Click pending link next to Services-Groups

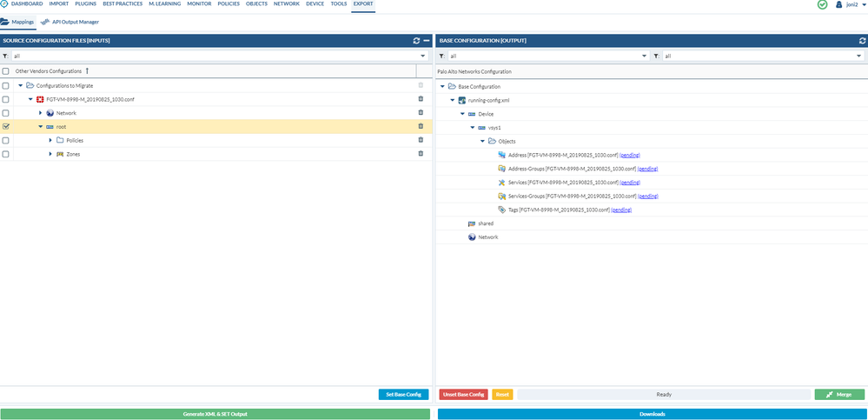point(647,196)
